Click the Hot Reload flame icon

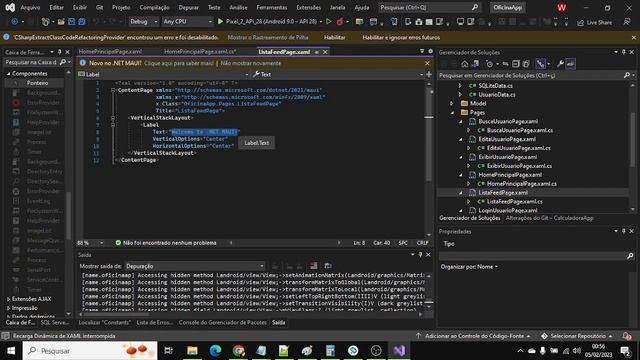point(340,22)
